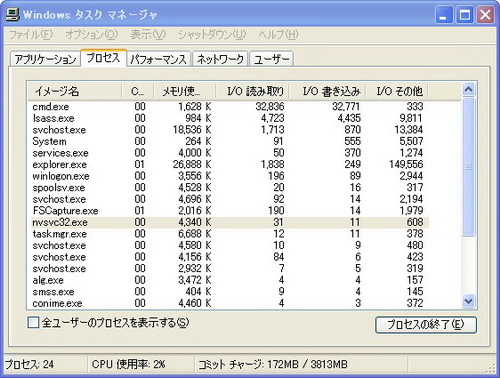Open the オプション(O) menu
500x378 pixels.
pyautogui.click(x=91, y=34)
